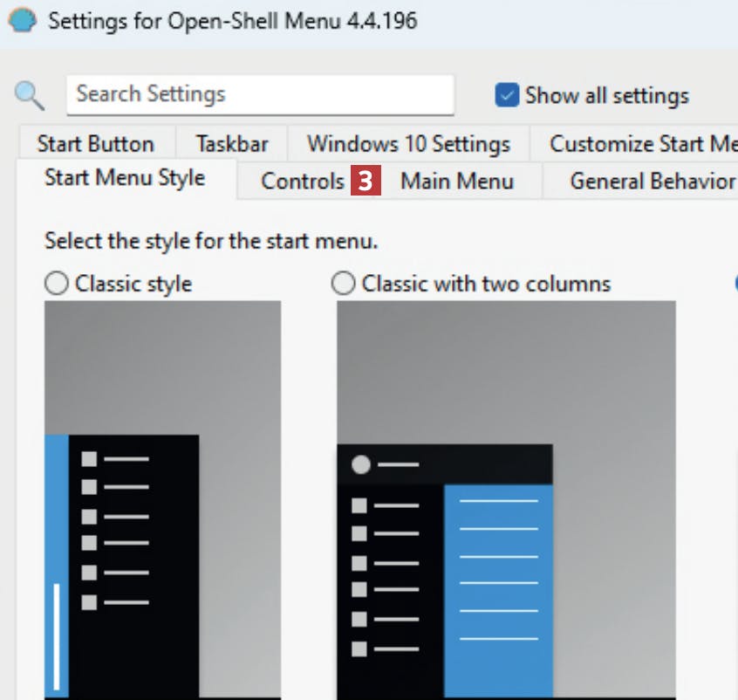Click the Search Settings input field
The width and height of the screenshot is (738, 700).
(x=260, y=94)
